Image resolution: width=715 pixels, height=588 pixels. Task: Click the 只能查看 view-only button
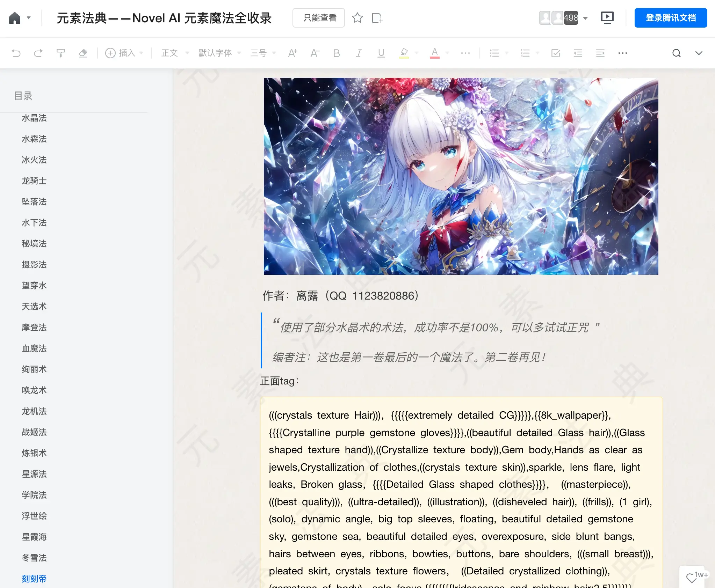pos(319,18)
